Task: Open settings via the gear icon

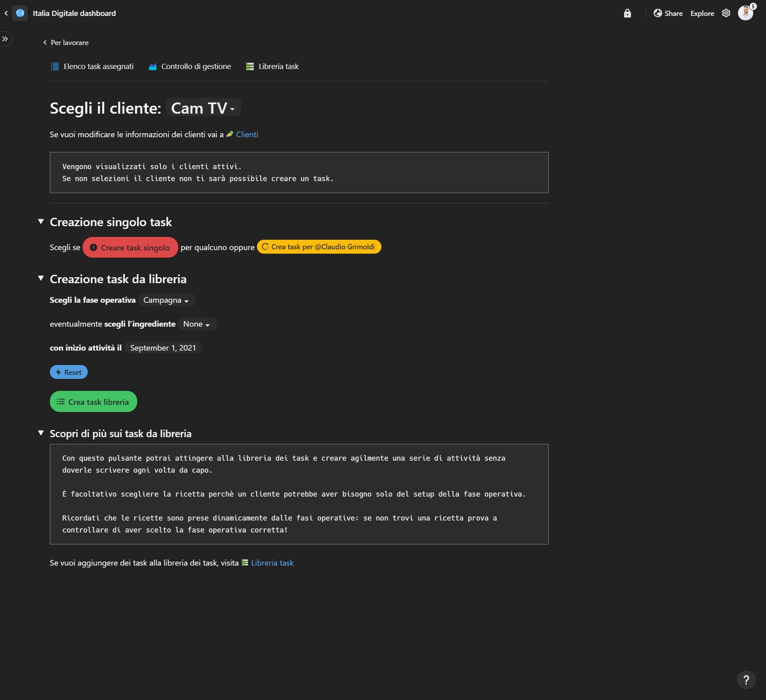Action: [726, 13]
